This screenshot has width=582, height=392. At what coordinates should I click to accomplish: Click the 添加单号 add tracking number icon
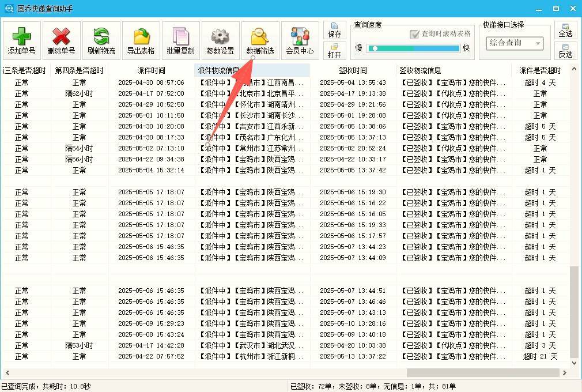click(x=21, y=39)
